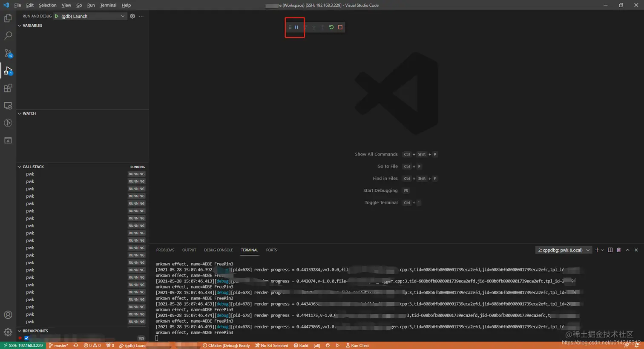
Task: Open Source Control view with 15 badge
Action: pos(8,53)
